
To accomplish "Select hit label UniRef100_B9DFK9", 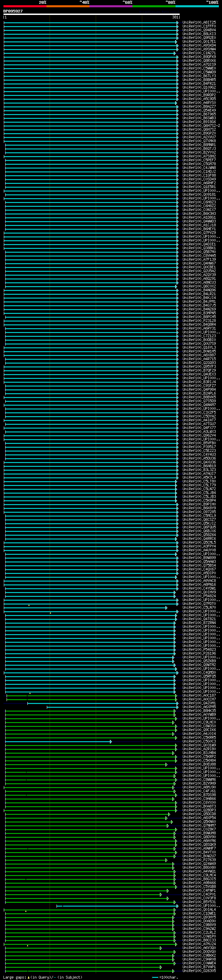I will (x=199, y=57).
